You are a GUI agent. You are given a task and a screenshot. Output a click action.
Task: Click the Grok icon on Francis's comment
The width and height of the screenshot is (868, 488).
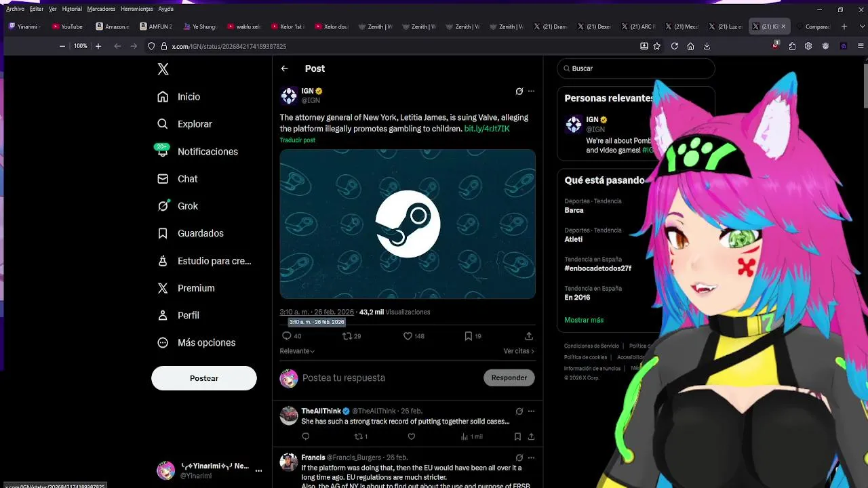(519, 457)
